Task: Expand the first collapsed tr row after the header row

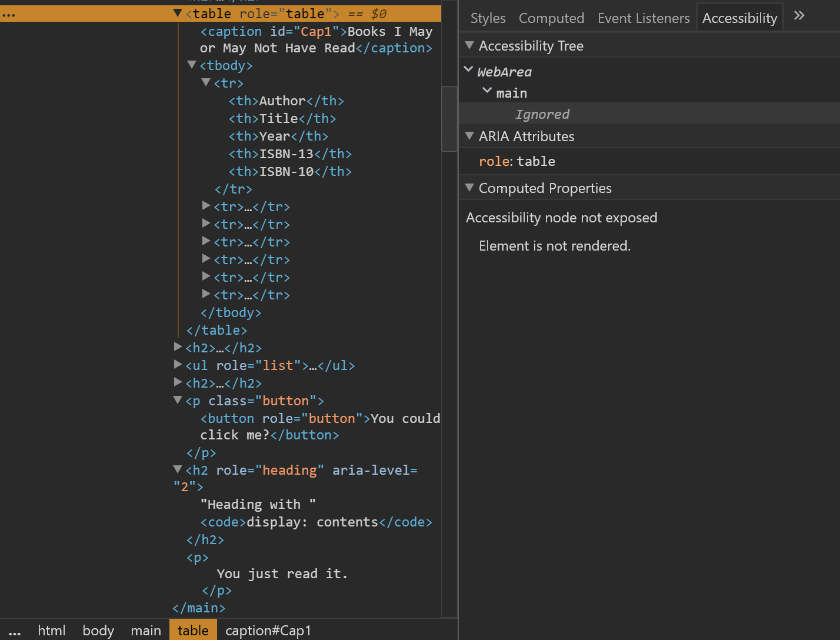Action: pos(206,206)
